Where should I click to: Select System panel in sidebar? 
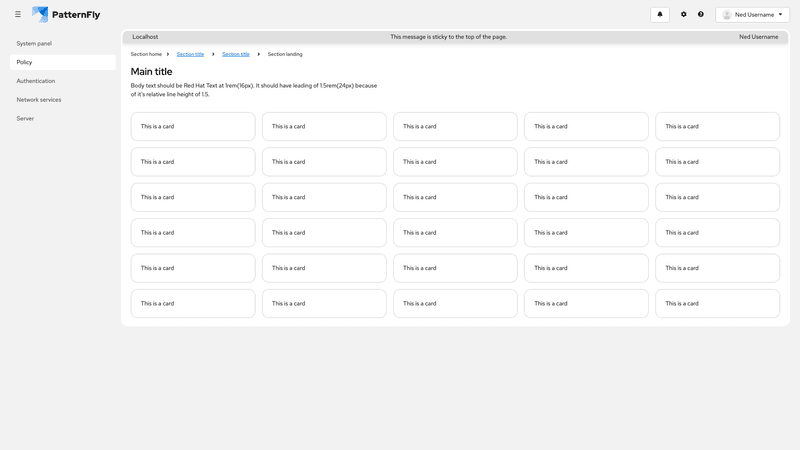click(x=34, y=44)
